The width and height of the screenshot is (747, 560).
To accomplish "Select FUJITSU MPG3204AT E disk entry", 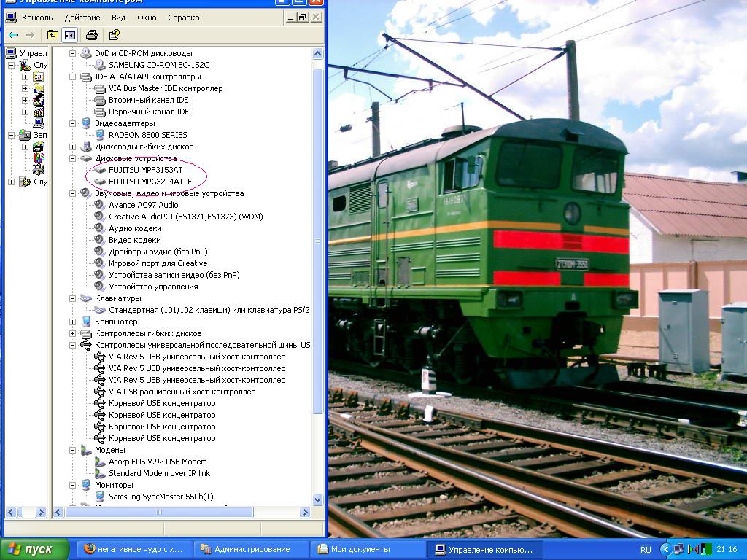I will point(150,182).
